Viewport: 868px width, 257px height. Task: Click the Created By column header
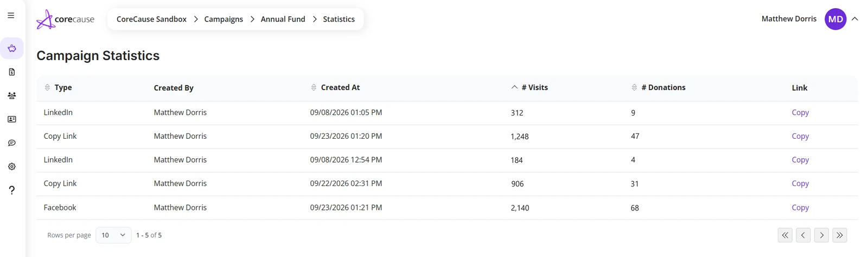tap(174, 88)
